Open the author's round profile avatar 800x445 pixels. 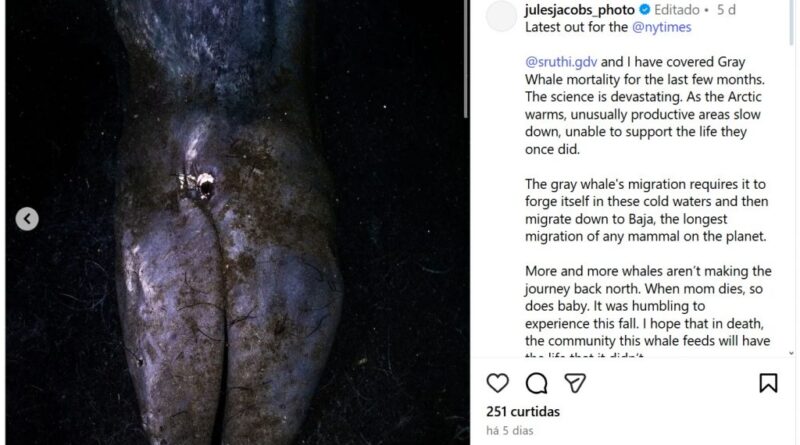pos(501,16)
